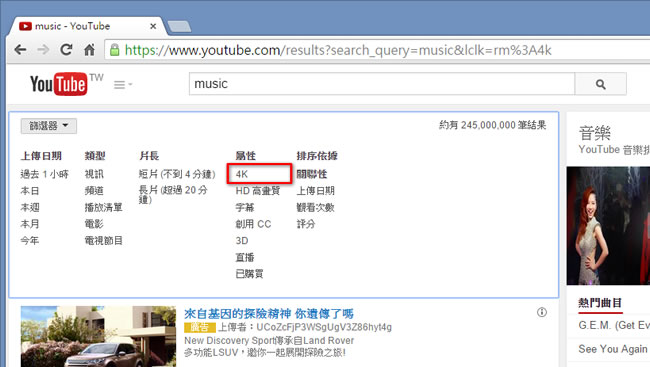
Task: Filter uploads by 本日
Action: click(30, 191)
